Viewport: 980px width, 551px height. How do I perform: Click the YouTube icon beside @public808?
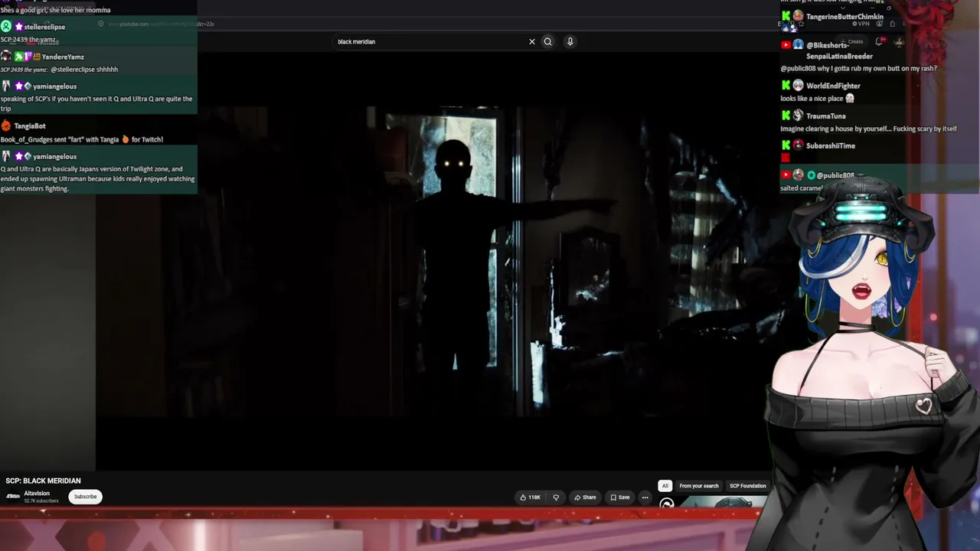(x=786, y=175)
